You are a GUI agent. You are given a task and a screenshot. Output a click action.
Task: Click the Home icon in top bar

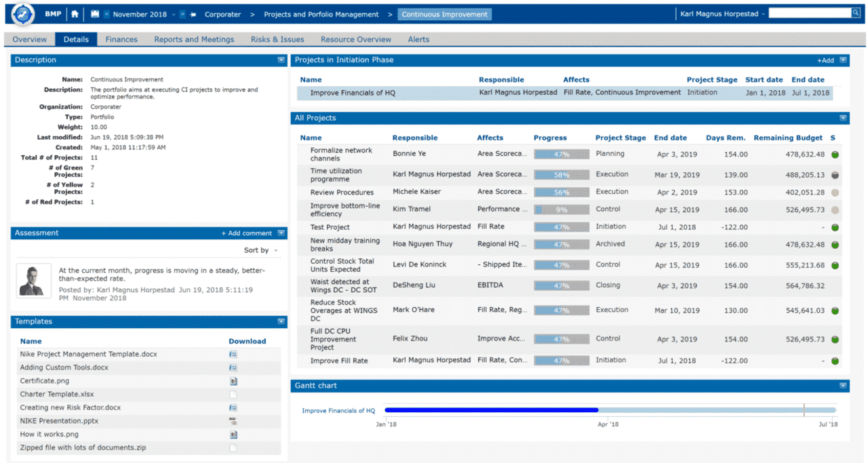pyautogui.click(x=75, y=14)
